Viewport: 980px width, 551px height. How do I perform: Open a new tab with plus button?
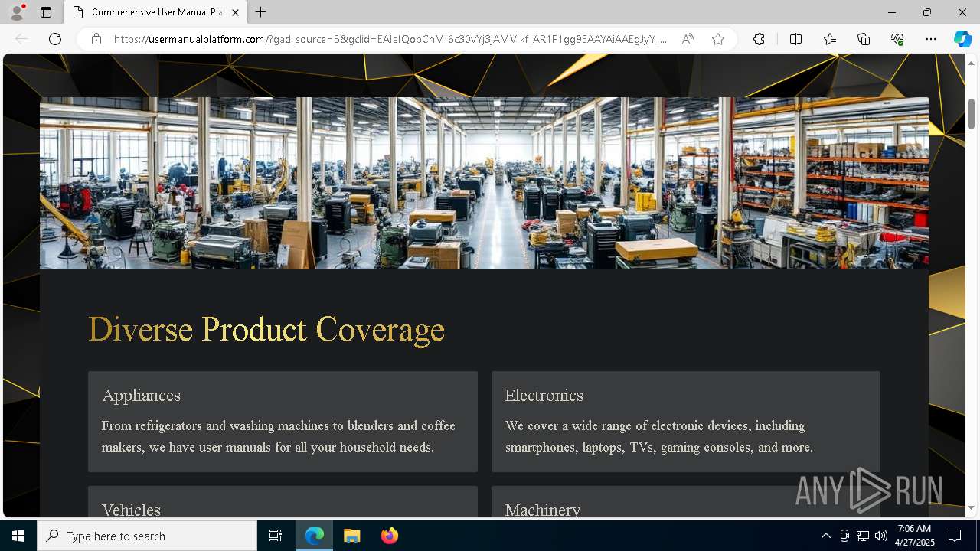[x=261, y=12]
